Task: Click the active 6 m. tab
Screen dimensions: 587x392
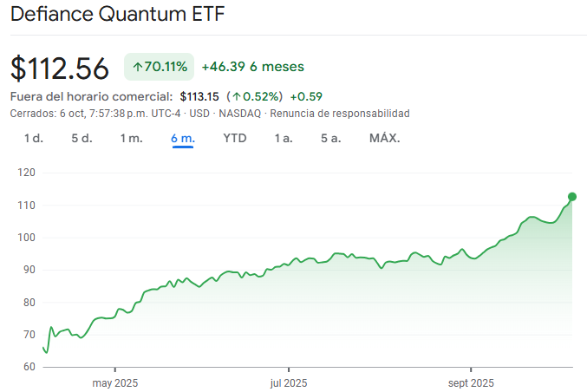Action: (x=183, y=138)
